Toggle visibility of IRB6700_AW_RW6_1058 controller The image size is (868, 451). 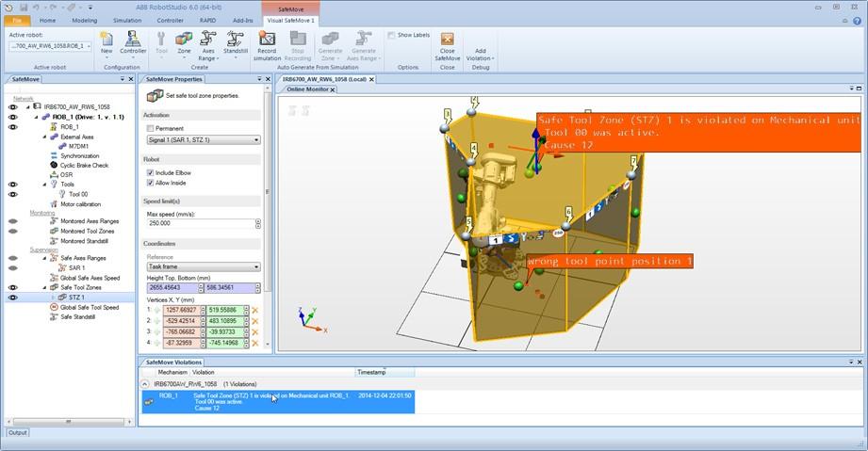13,106
